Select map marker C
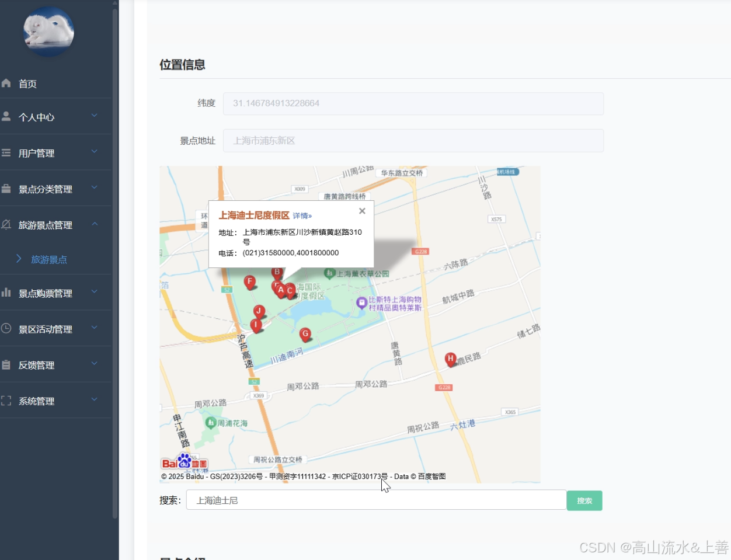This screenshot has width=731, height=560. click(x=290, y=291)
